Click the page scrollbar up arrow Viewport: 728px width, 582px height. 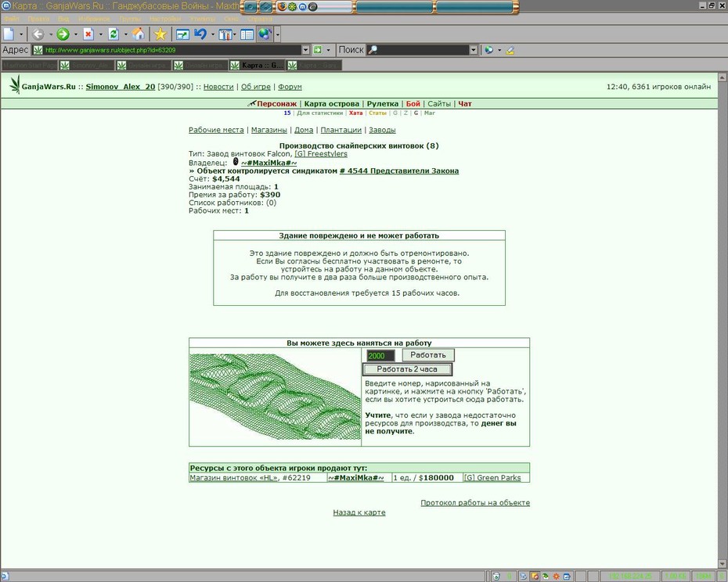point(723,77)
